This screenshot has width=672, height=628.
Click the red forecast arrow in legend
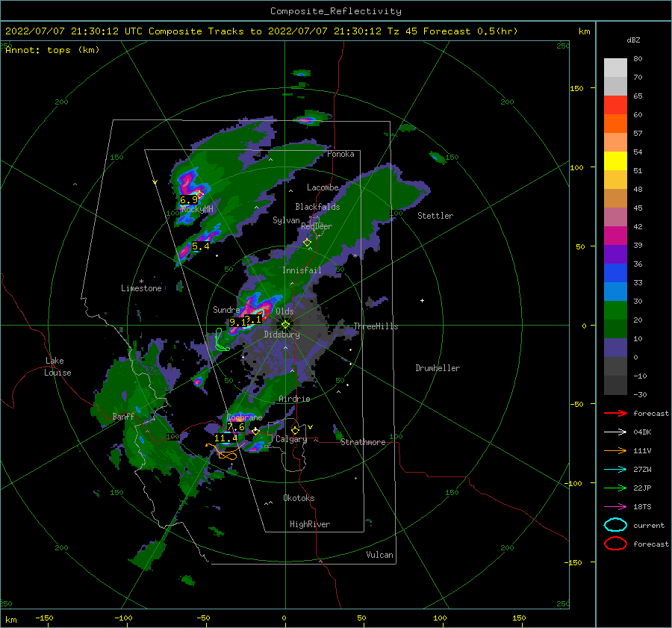(615, 413)
